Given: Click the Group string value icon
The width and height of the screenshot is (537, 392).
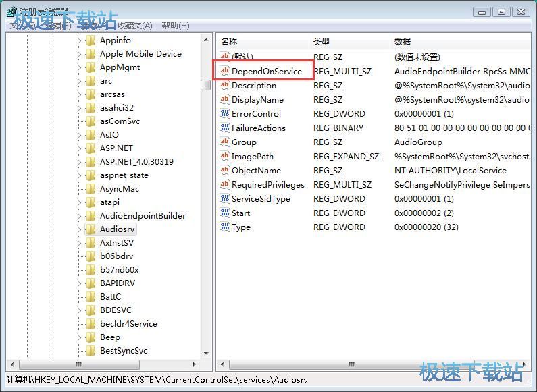Looking at the screenshot, I should (225, 142).
